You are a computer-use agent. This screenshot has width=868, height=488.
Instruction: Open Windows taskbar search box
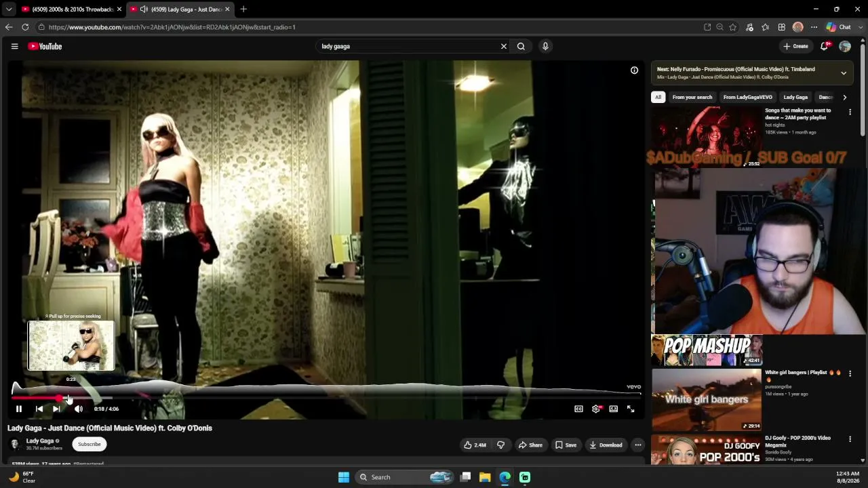[406, 477]
